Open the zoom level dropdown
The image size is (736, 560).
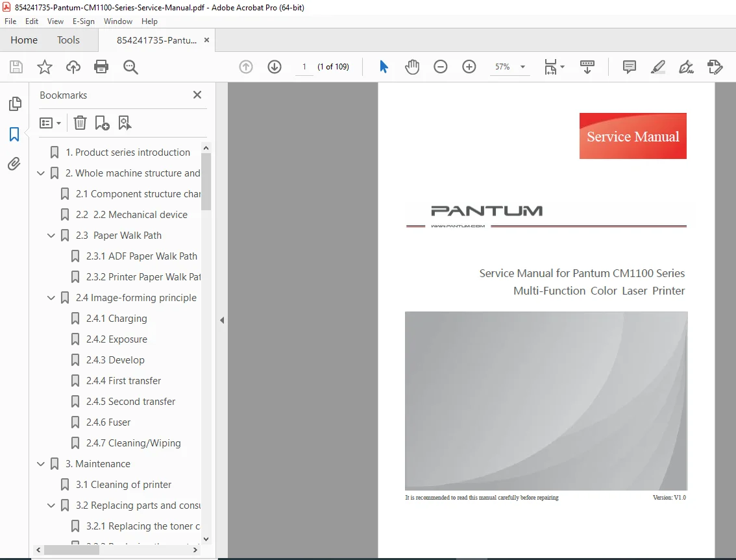(x=522, y=67)
